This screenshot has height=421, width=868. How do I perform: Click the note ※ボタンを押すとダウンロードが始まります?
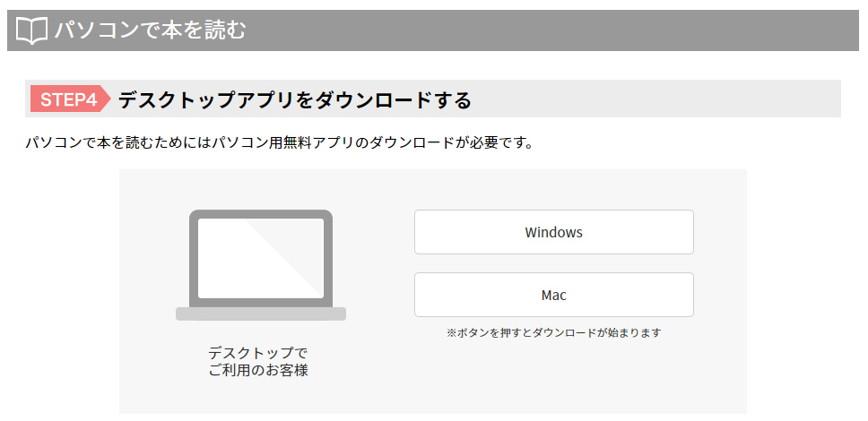[x=553, y=333]
